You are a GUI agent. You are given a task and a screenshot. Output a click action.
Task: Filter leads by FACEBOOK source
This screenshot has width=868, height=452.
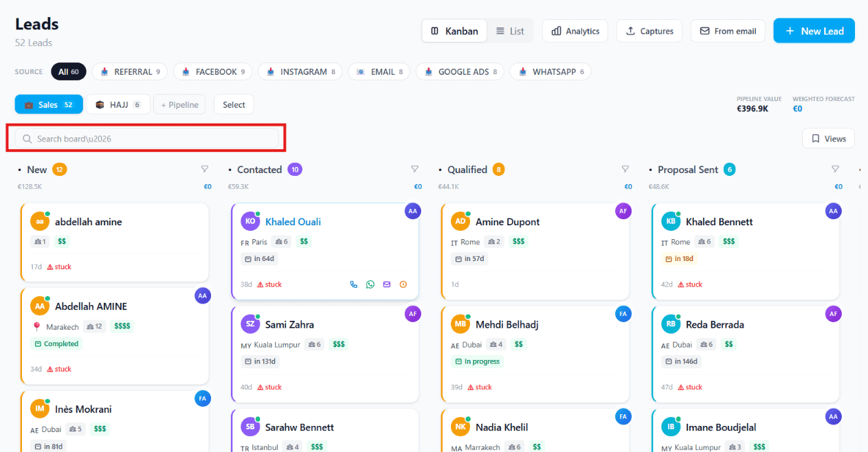click(x=213, y=71)
